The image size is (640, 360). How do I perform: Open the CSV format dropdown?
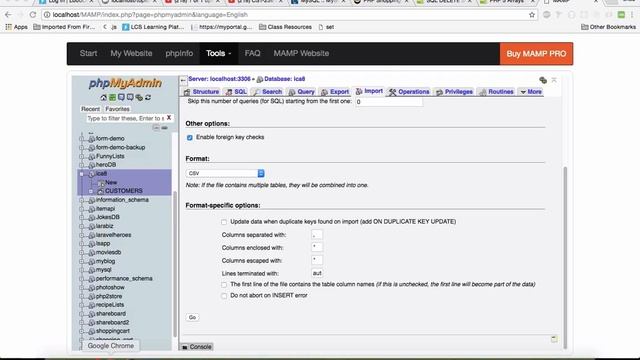click(225, 173)
